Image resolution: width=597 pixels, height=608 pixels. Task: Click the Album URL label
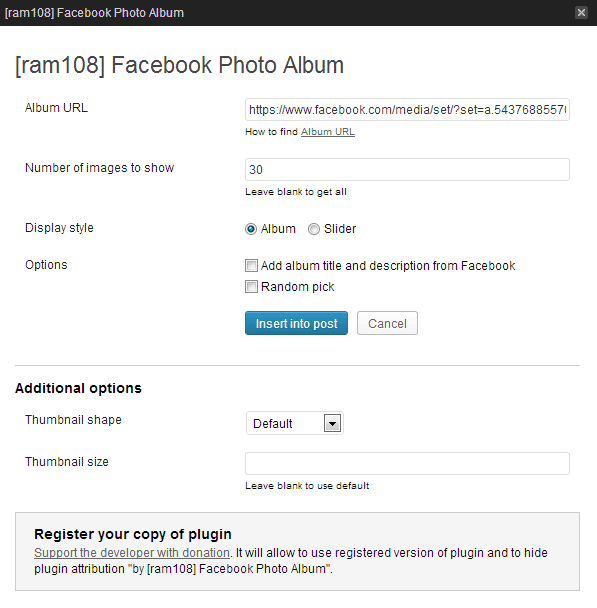point(57,108)
